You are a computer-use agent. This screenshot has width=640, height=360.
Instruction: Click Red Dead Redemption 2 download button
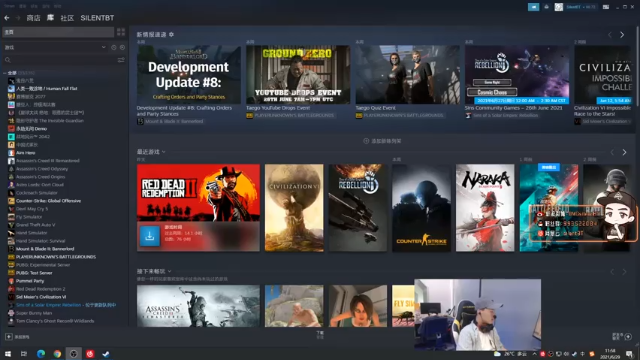(x=149, y=236)
